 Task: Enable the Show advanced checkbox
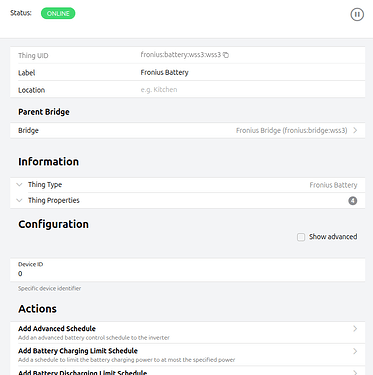(x=301, y=237)
